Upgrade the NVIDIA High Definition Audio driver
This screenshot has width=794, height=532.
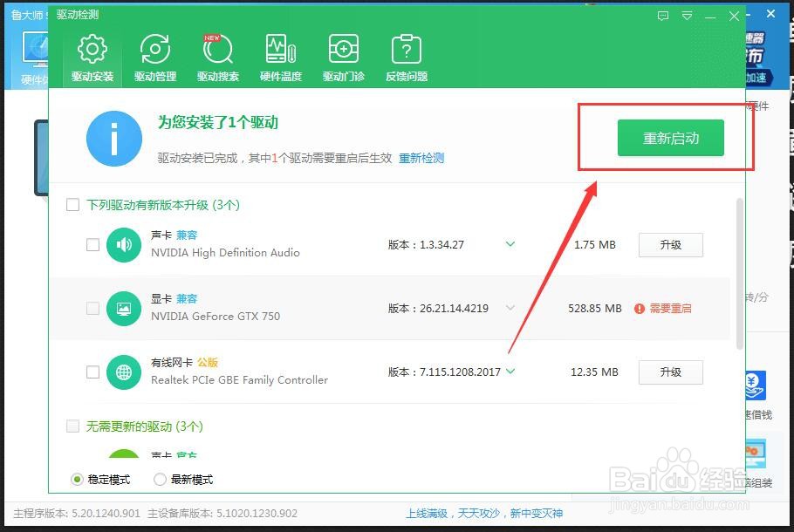670,245
